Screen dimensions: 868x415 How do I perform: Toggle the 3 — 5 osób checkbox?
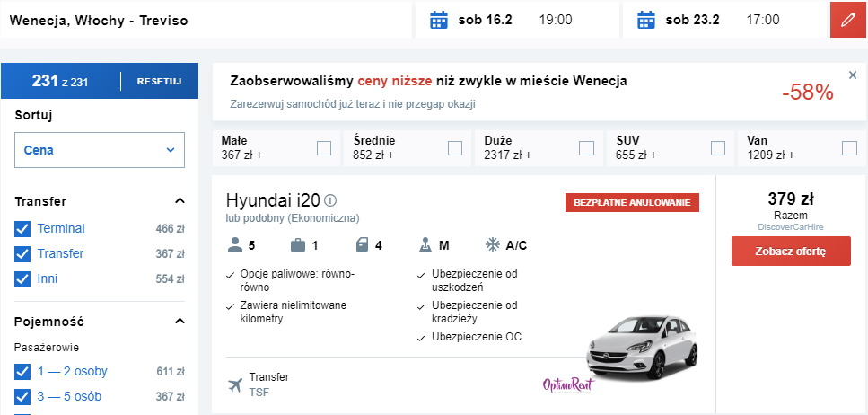22,397
